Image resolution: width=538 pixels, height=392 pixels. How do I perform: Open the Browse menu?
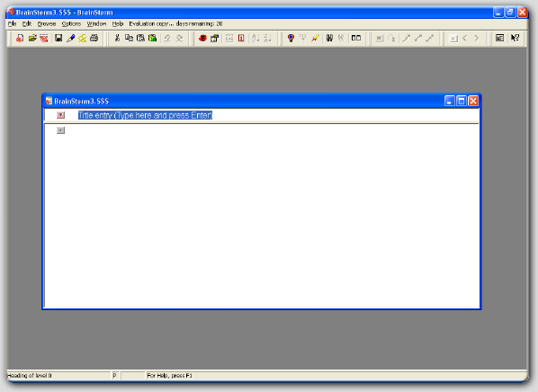(x=47, y=23)
